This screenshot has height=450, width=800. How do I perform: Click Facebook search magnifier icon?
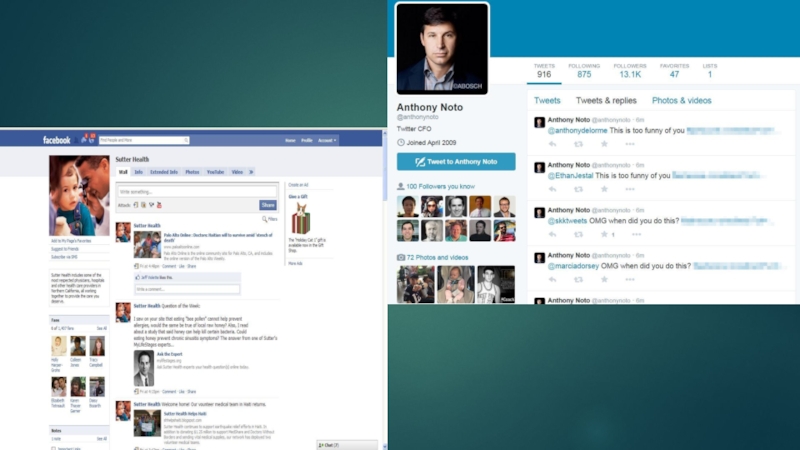point(186,140)
